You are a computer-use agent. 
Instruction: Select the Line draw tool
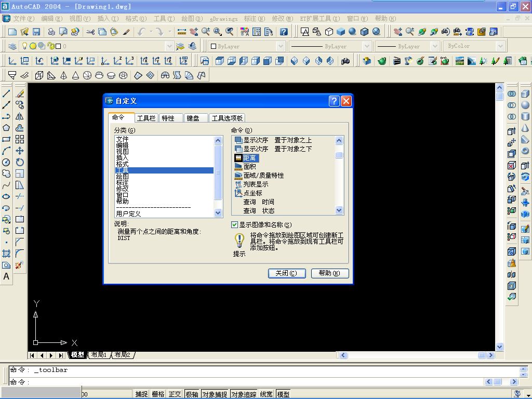click(6, 94)
